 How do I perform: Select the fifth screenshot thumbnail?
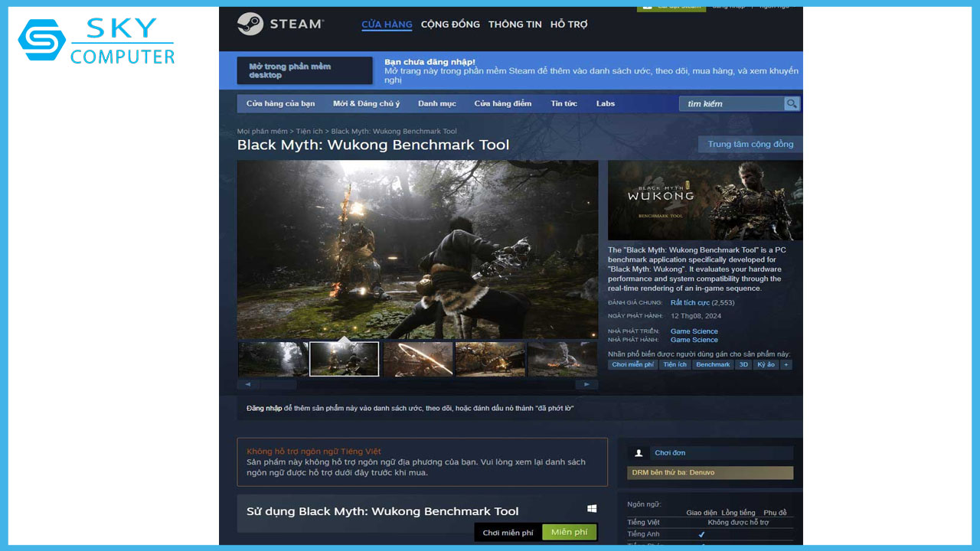click(563, 359)
